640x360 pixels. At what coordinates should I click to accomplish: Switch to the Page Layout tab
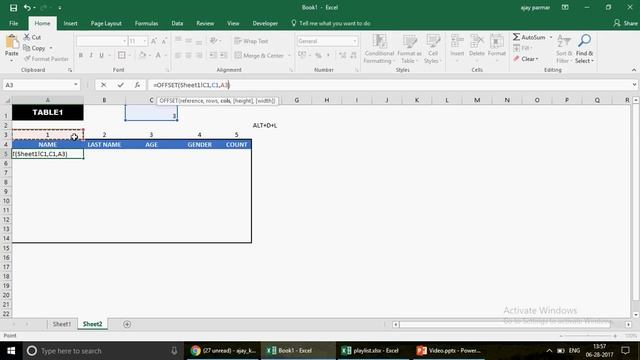(x=106, y=23)
